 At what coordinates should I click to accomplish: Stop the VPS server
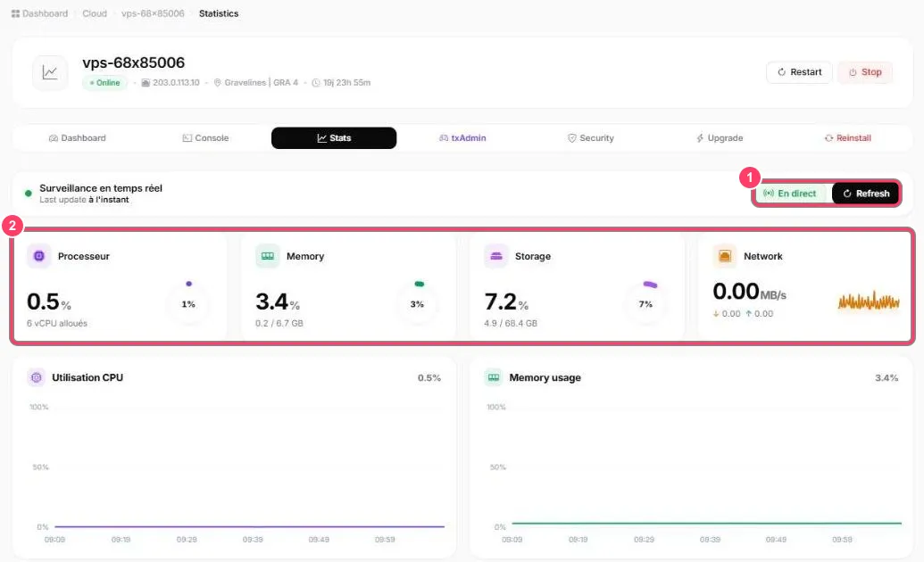[x=865, y=72]
